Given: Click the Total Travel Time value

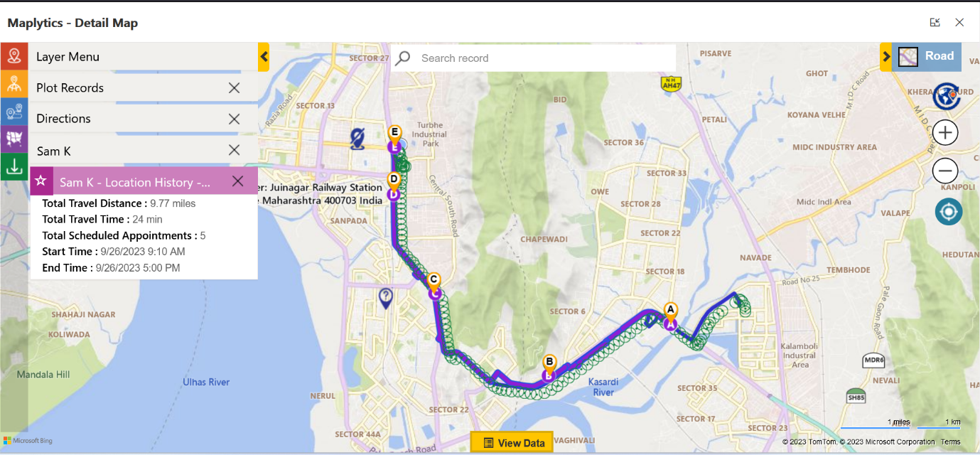Looking at the screenshot, I should pos(147,219).
